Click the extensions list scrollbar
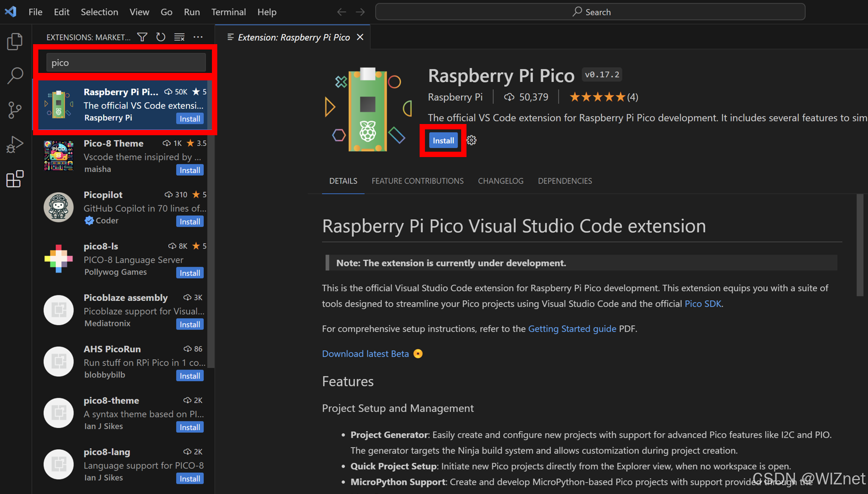Viewport: 868px width, 494px height. [211, 224]
